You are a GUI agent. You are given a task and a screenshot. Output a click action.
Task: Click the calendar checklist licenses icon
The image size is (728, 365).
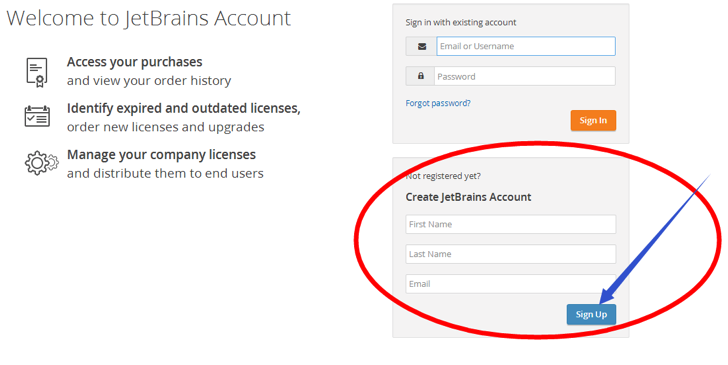37,116
